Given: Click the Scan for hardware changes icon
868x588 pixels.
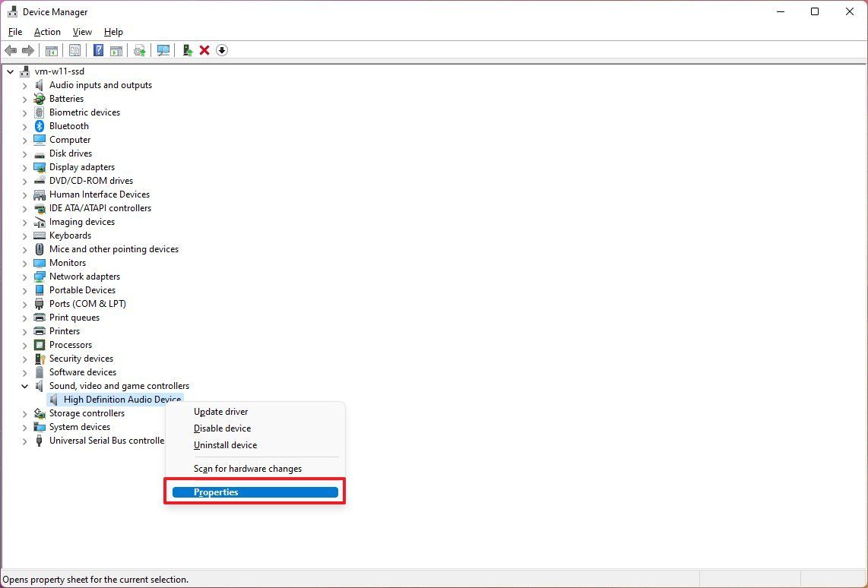Looking at the screenshot, I should coord(163,50).
